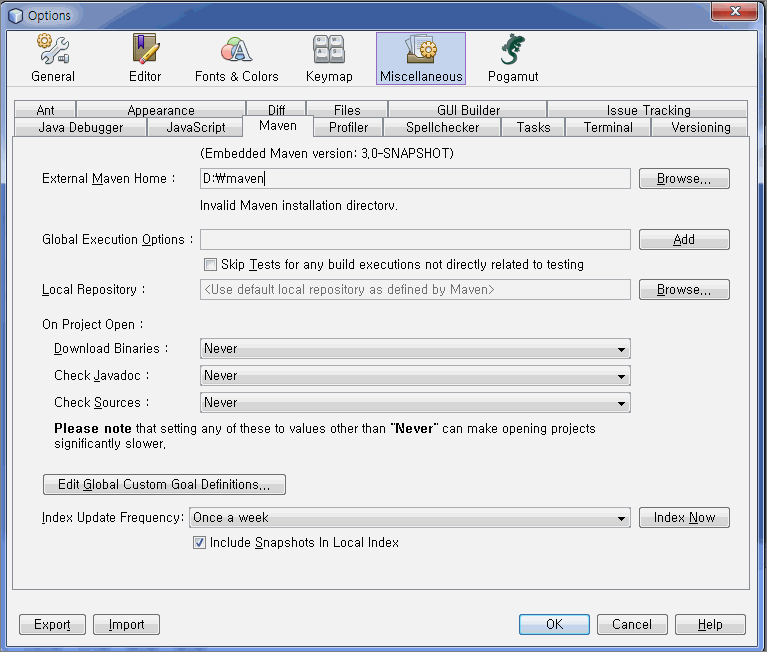Click the Options window title icon
Screen dimensions: 767x652
(15, 15)
